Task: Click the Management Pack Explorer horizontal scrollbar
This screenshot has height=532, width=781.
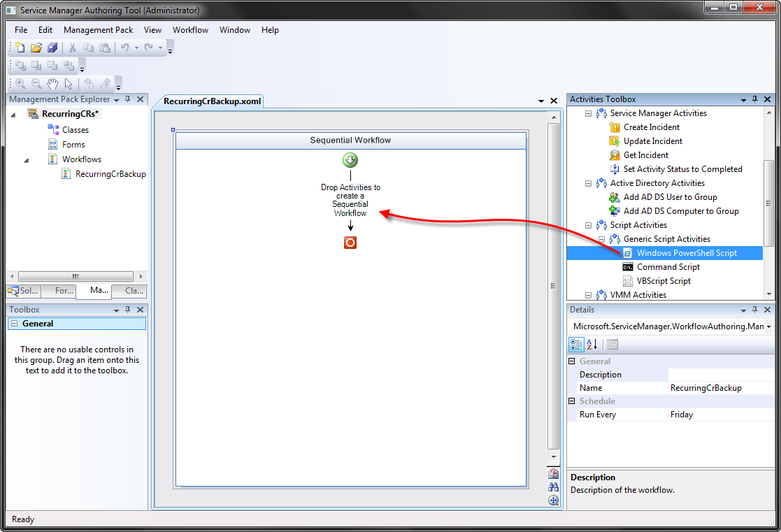Action: click(76, 276)
